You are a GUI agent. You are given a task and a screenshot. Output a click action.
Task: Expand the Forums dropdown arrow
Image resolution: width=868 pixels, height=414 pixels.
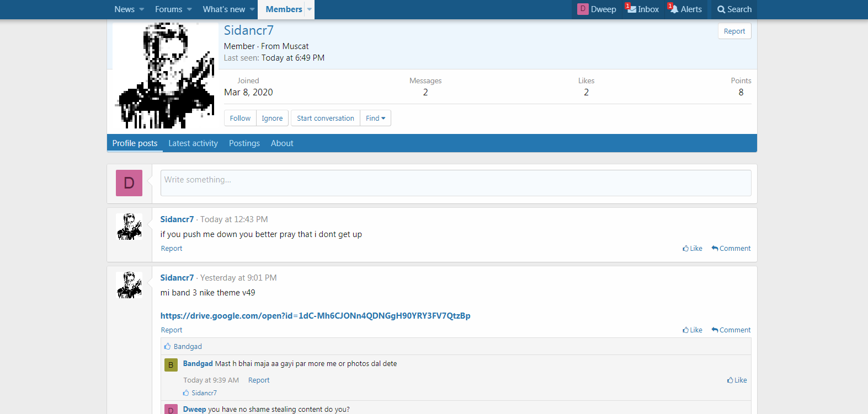(189, 9)
